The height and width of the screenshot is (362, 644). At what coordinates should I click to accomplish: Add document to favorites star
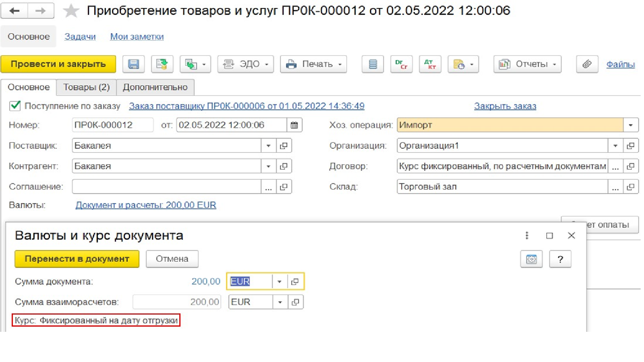(x=71, y=11)
